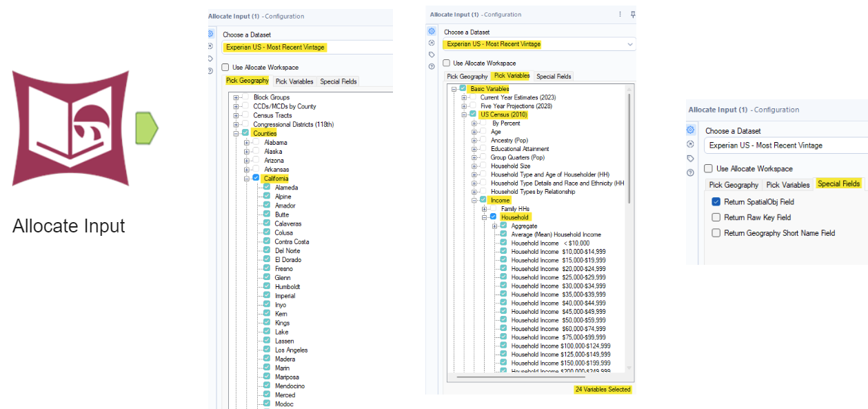The height and width of the screenshot is (409, 868).
Task: Select Humboldt county row
Action: [x=287, y=286]
